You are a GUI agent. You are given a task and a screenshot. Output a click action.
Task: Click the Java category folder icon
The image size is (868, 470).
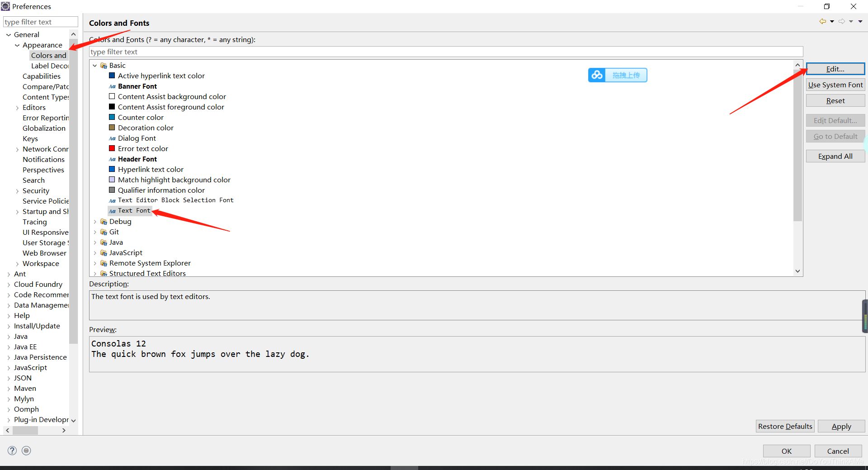click(104, 242)
